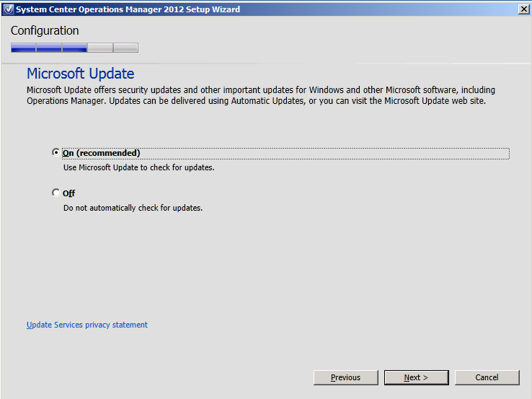This screenshot has width=532, height=399.
Task: Close the Setup Wizard window
Action: point(524,9)
